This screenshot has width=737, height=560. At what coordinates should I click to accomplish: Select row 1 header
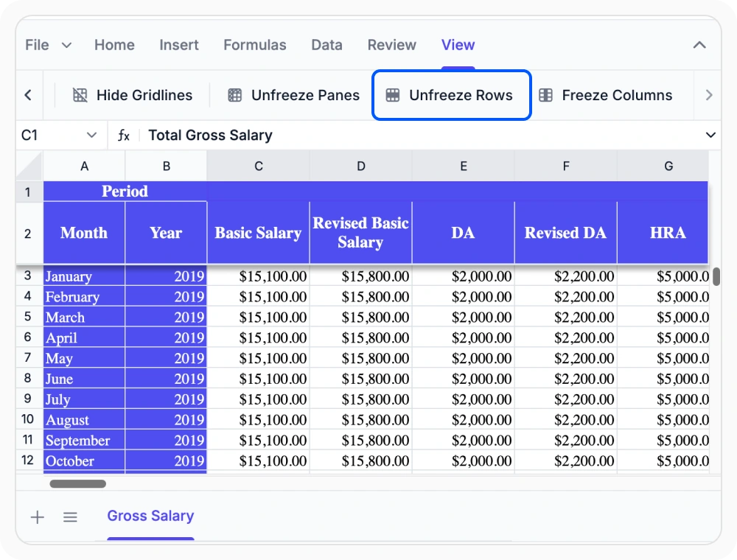(29, 192)
